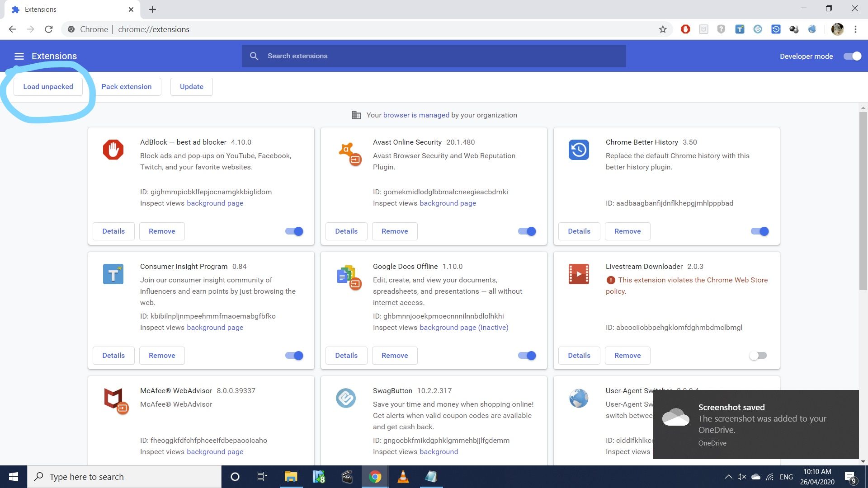
Task: Click into the Search extensions field
Action: (x=434, y=56)
